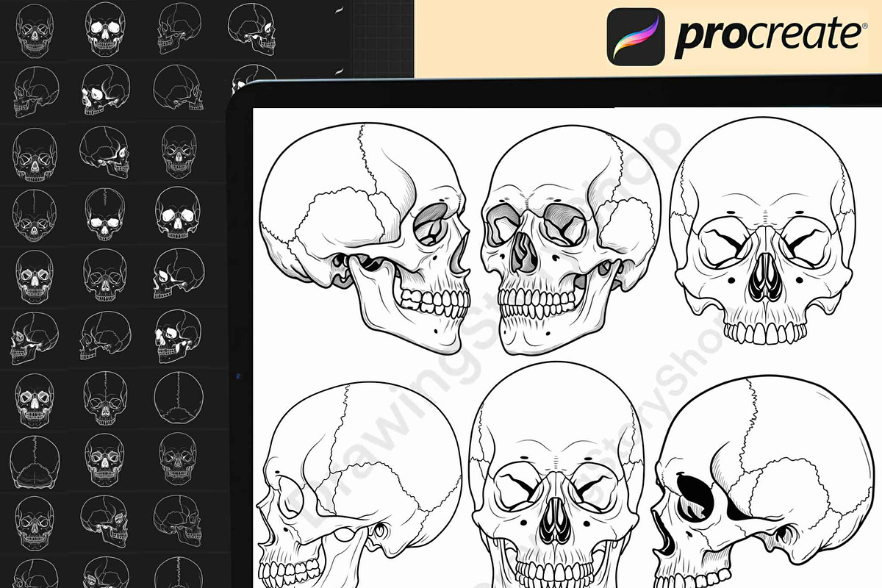Screen dimensions: 882x588
Task: Select the right-facing side-profile skull on canvas top-left
Action: tap(366, 238)
